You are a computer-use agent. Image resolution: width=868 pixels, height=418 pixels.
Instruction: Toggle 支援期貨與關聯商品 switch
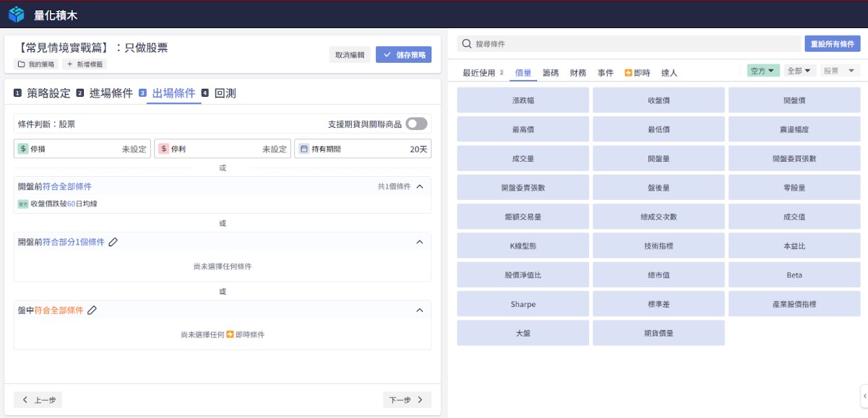[x=416, y=123]
